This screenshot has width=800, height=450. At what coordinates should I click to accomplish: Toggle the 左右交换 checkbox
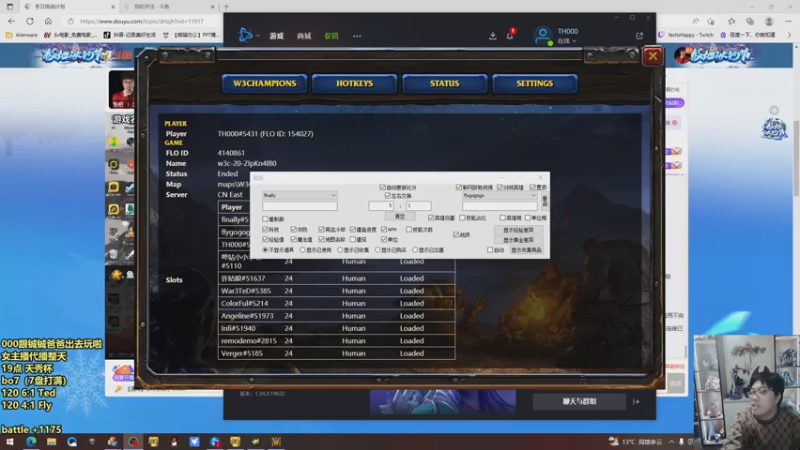coord(398,195)
